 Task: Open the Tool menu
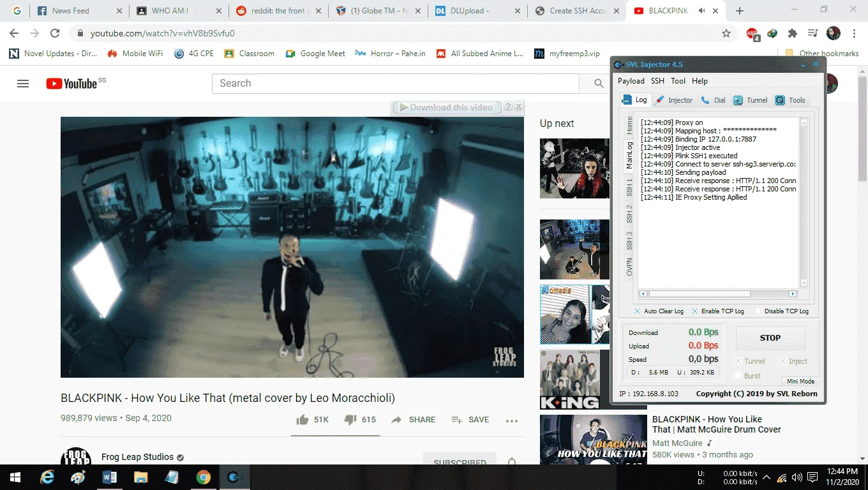tap(678, 81)
